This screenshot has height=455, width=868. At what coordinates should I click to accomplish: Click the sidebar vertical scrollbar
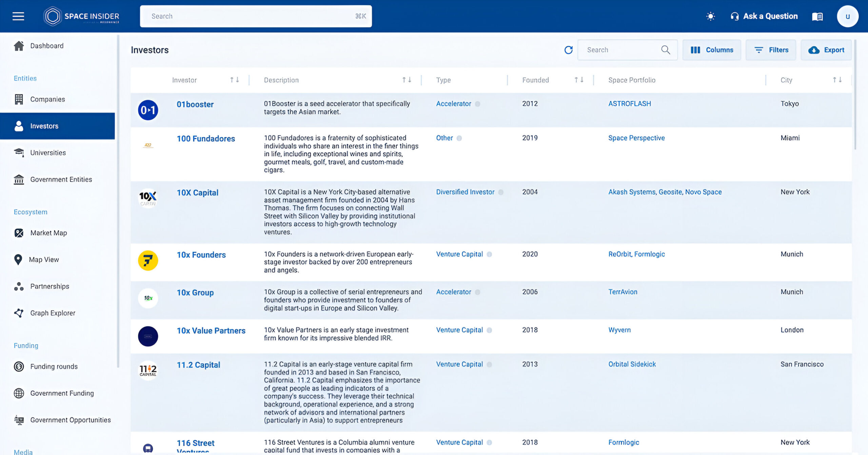(118, 200)
